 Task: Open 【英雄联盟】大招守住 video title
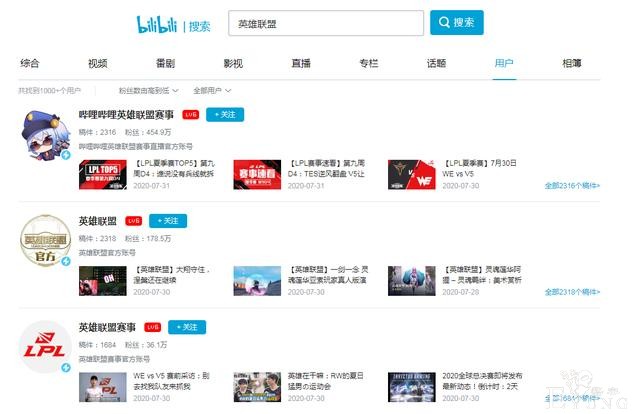click(172, 275)
